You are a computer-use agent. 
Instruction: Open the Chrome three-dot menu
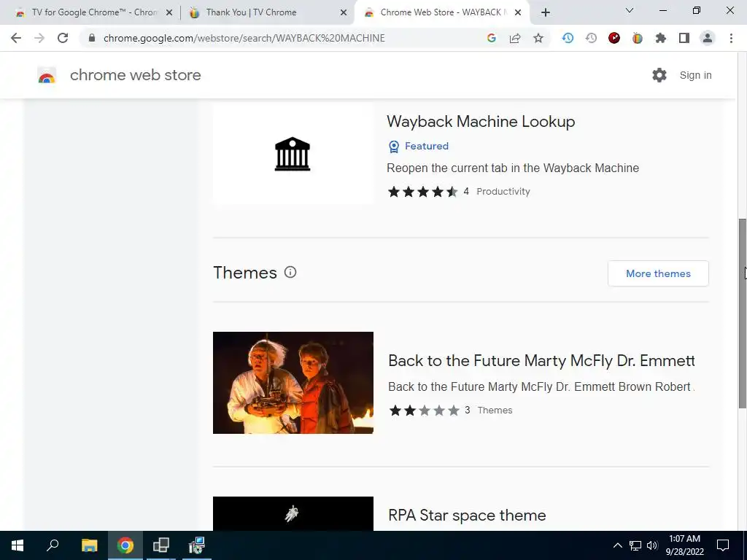731,38
